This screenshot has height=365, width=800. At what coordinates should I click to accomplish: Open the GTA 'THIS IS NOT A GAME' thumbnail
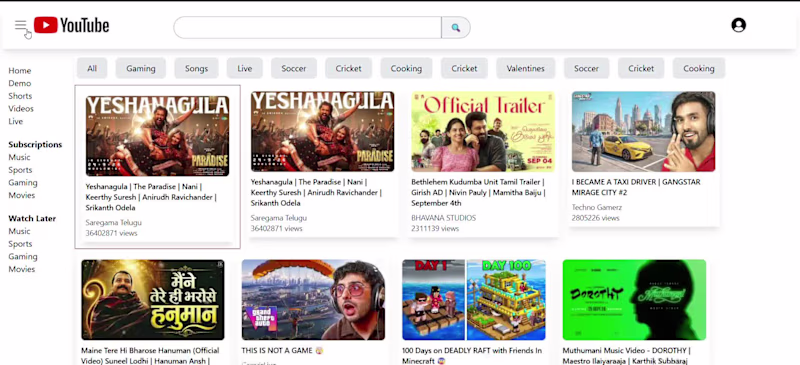pyautogui.click(x=313, y=300)
